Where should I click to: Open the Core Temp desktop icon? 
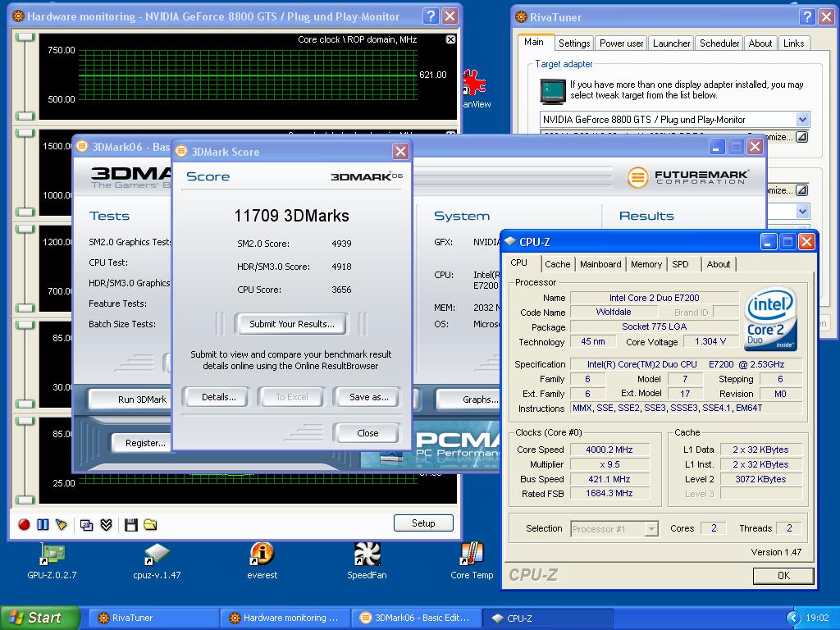point(472,561)
